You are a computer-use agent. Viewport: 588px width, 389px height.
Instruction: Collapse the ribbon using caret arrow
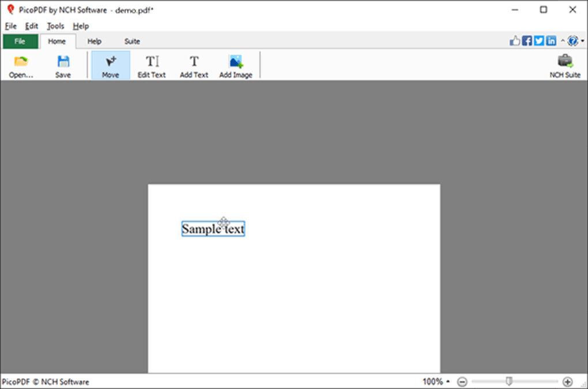point(563,41)
